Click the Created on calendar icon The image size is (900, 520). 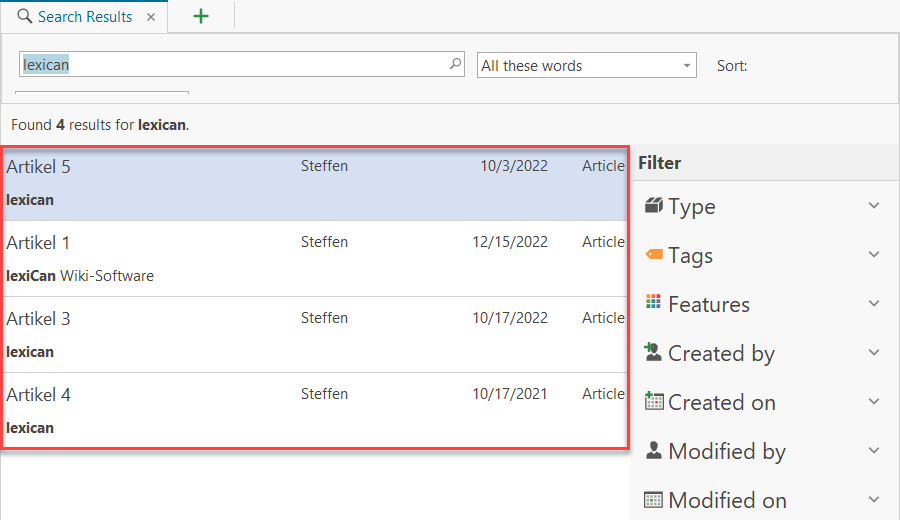coord(654,401)
